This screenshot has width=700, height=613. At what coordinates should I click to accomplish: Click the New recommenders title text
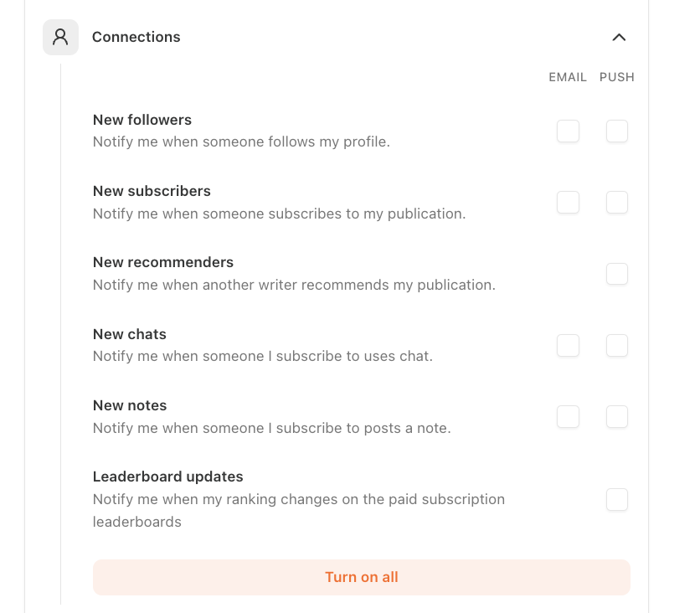[163, 262]
